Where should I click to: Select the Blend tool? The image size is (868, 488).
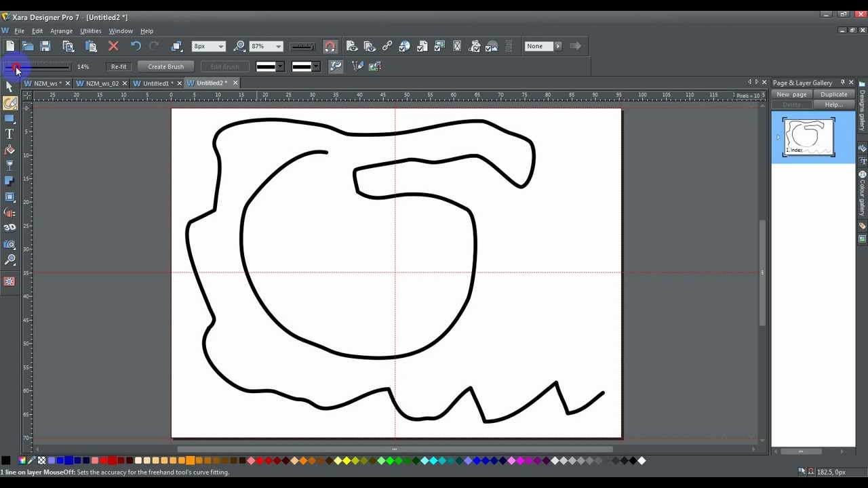pyautogui.click(x=9, y=212)
